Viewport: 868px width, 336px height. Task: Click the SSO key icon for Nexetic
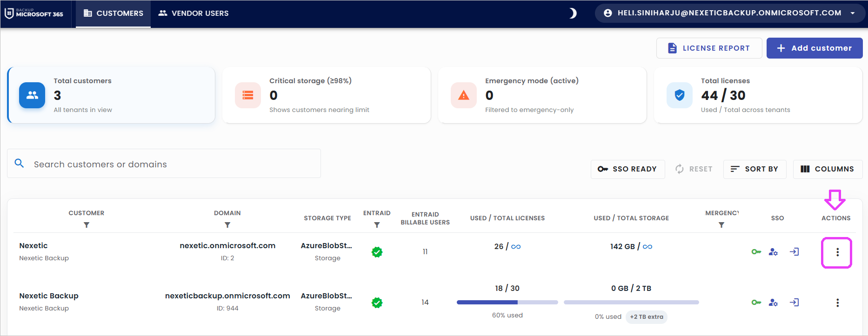click(756, 252)
